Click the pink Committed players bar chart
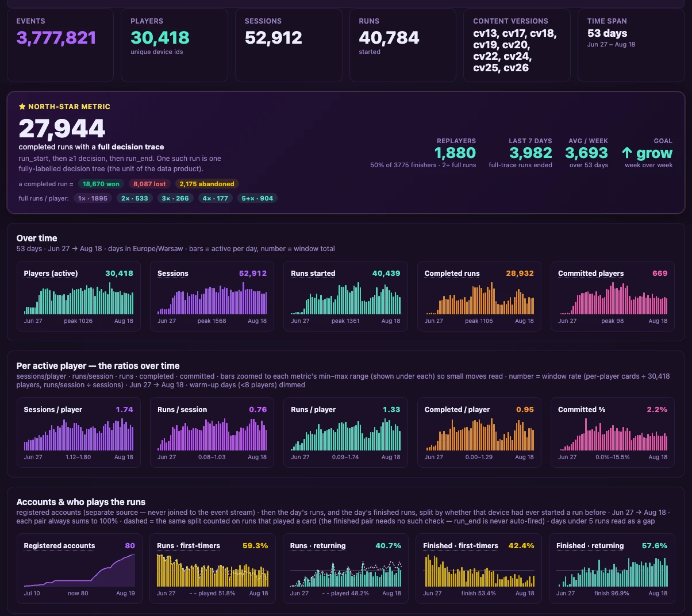692x616 pixels. point(613,298)
